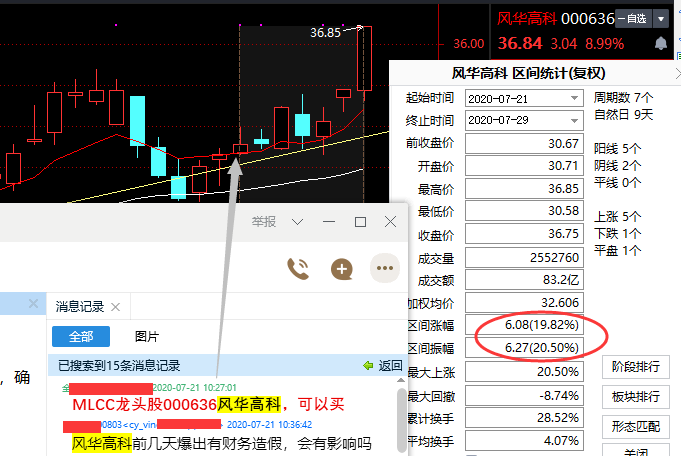Click the 板块排行 button
Screen dimensions: 681x456
point(635,397)
